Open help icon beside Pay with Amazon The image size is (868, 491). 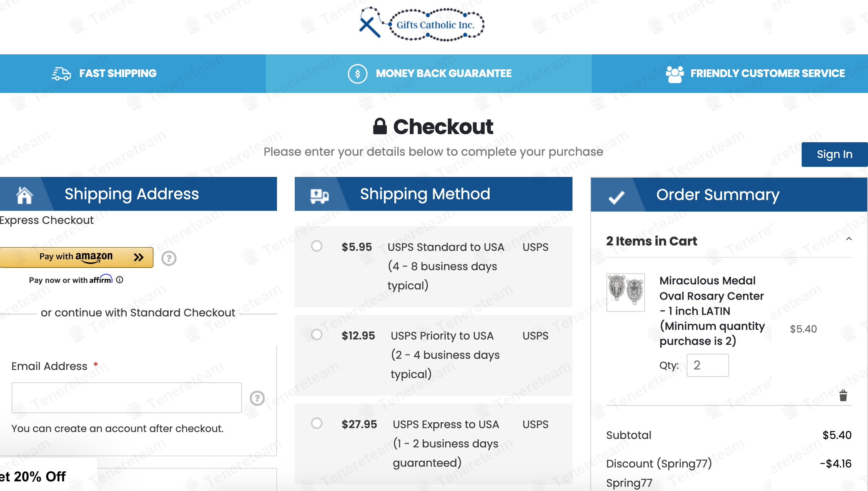169,258
